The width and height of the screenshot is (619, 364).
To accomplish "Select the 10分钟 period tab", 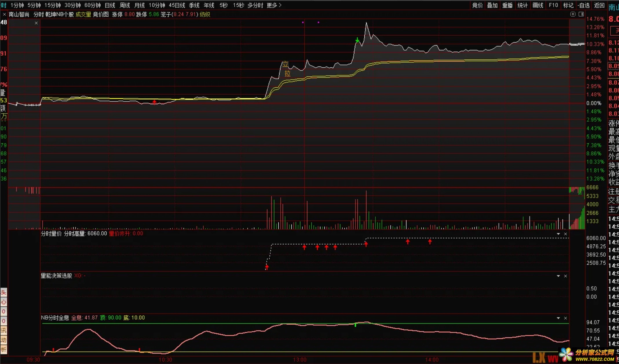I will tap(157, 5).
